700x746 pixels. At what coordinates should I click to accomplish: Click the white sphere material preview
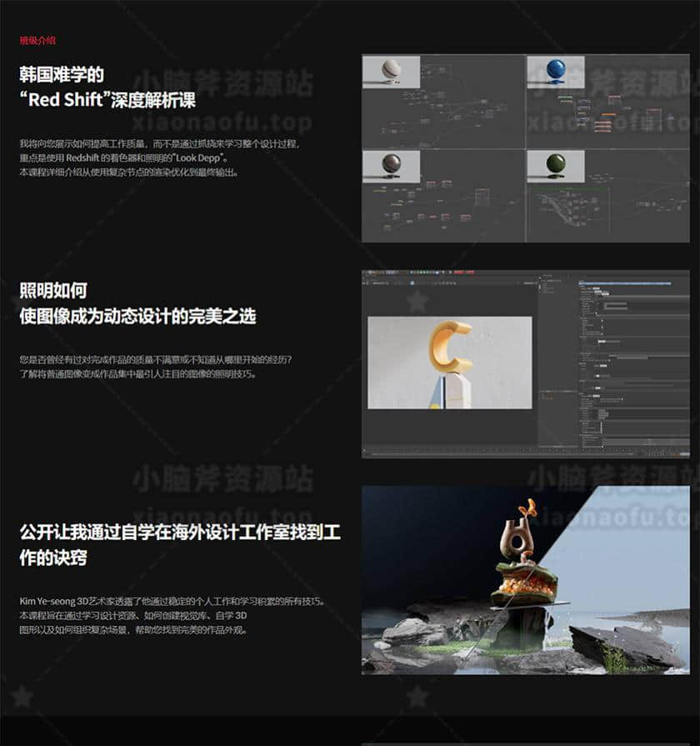coord(390,72)
